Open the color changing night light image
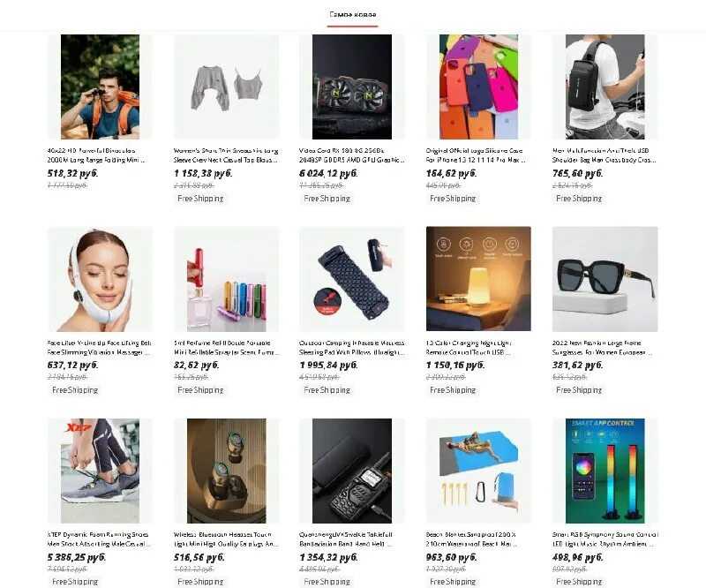The width and height of the screenshot is (706, 588). (x=478, y=279)
